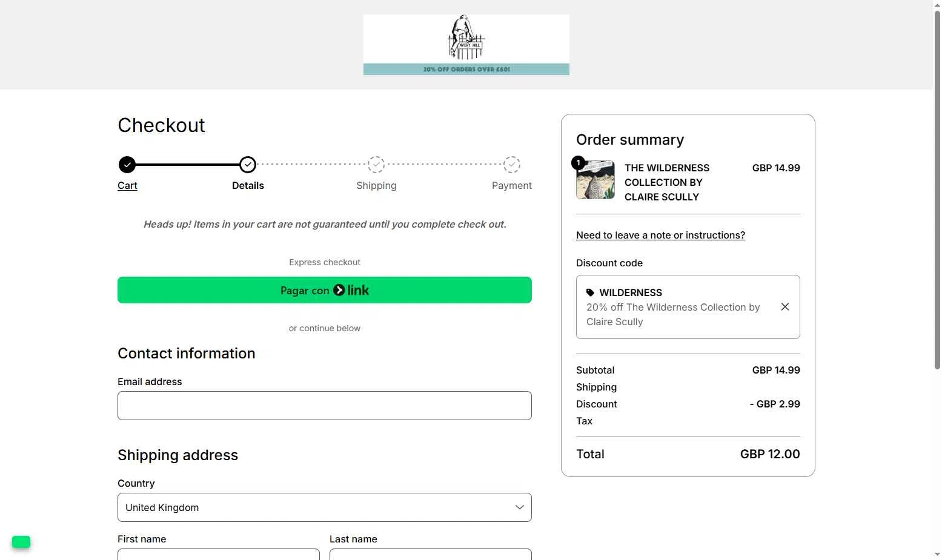
Task: Click the scrollbar down arrow
Action: pos(937,555)
